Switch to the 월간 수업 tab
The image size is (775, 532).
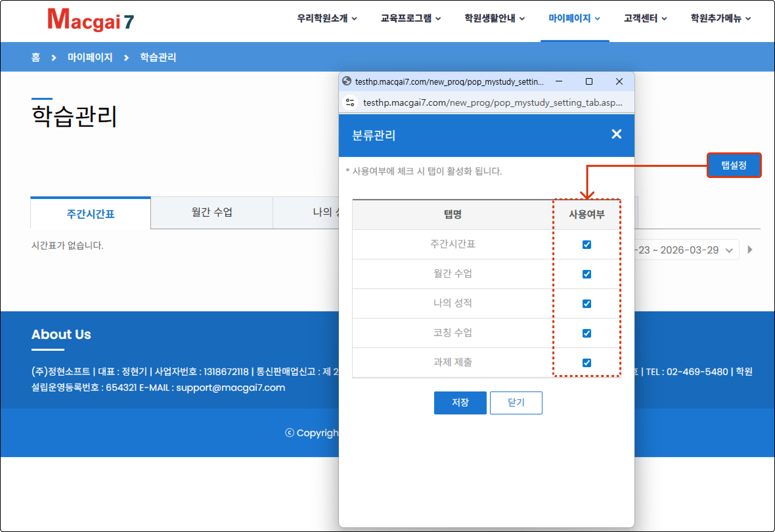pyautogui.click(x=212, y=212)
